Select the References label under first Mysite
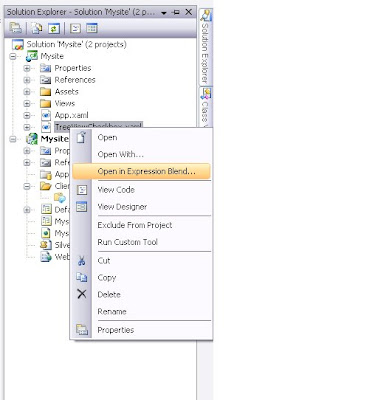The width and height of the screenshot is (392, 400). [75, 80]
